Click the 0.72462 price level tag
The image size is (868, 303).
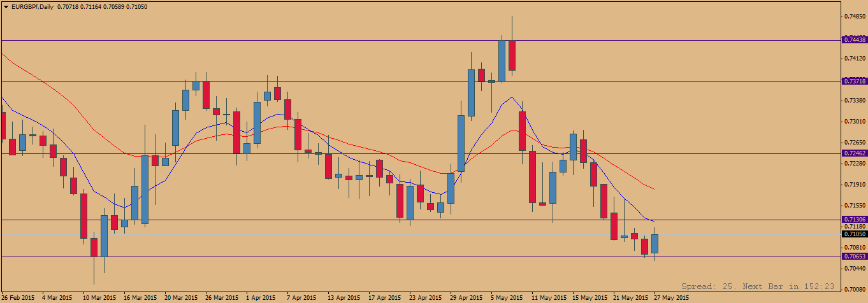(x=855, y=153)
